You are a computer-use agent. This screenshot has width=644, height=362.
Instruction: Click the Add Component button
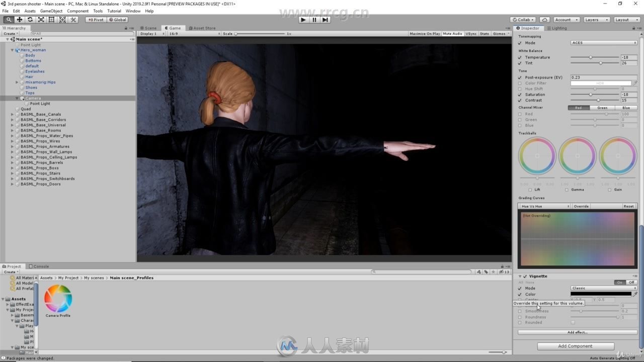pyautogui.click(x=575, y=346)
